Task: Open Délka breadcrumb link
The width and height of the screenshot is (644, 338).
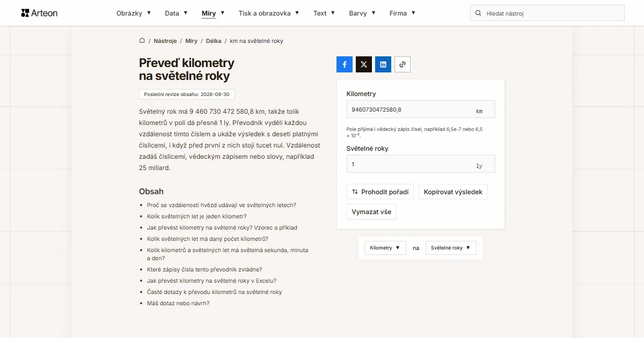Action: [x=214, y=41]
